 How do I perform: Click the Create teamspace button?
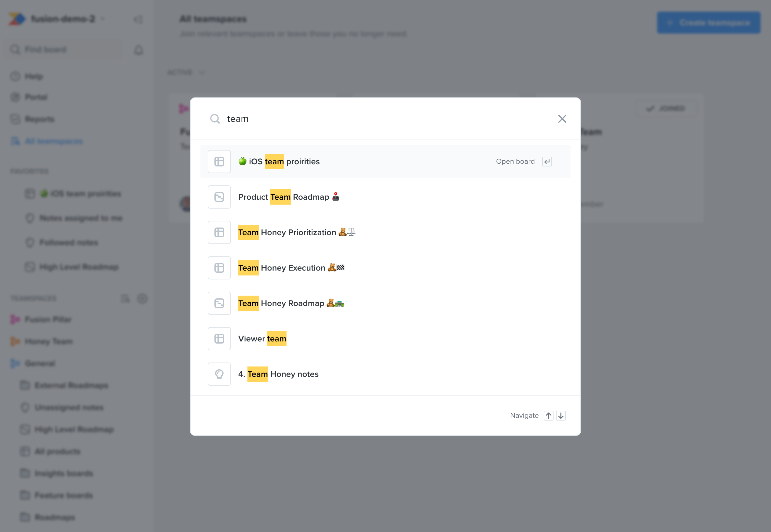pyautogui.click(x=708, y=22)
